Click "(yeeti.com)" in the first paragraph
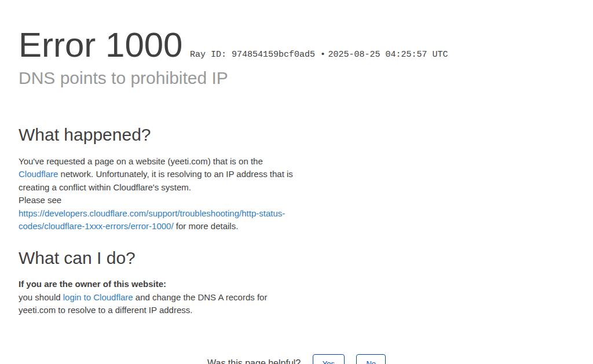This screenshot has height=364, width=593. click(x=189, y=161)
